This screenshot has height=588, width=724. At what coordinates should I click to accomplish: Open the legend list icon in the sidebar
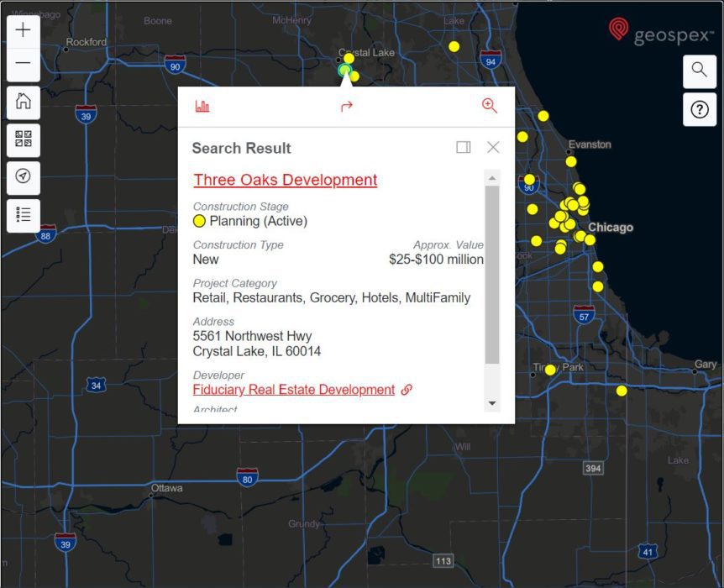[23, 215]
